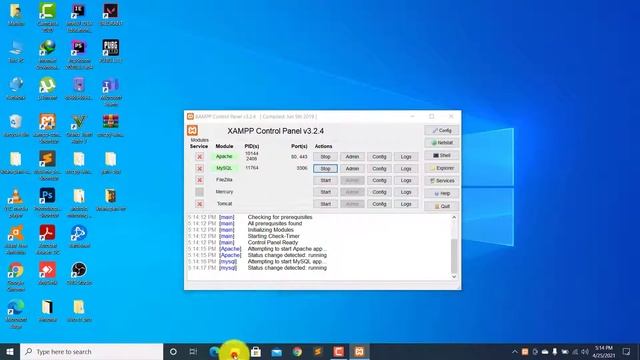Image resolution: width=640 pixels, height=360 pixels.
Task: Click the log panel scrollbar thumb
Action: click(x=454, y=256)
